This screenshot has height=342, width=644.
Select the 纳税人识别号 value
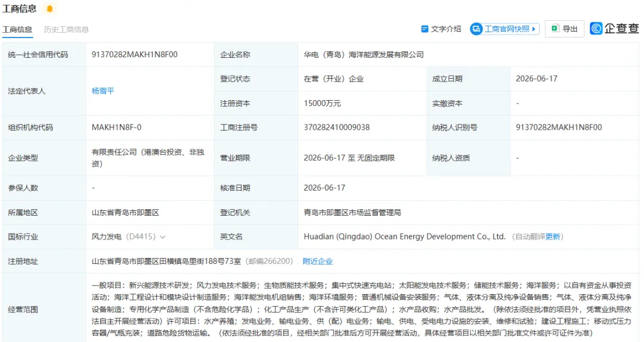pyautogui.click(x=559, y=128)
